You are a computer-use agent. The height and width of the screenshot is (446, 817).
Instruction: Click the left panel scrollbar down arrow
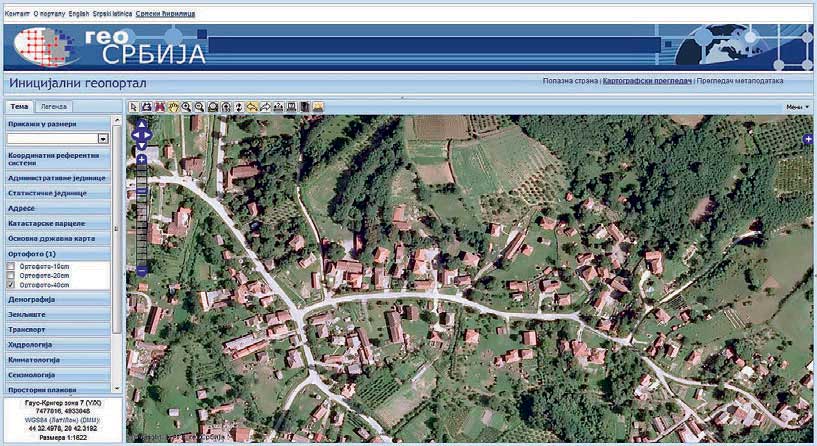coord(117,388)
